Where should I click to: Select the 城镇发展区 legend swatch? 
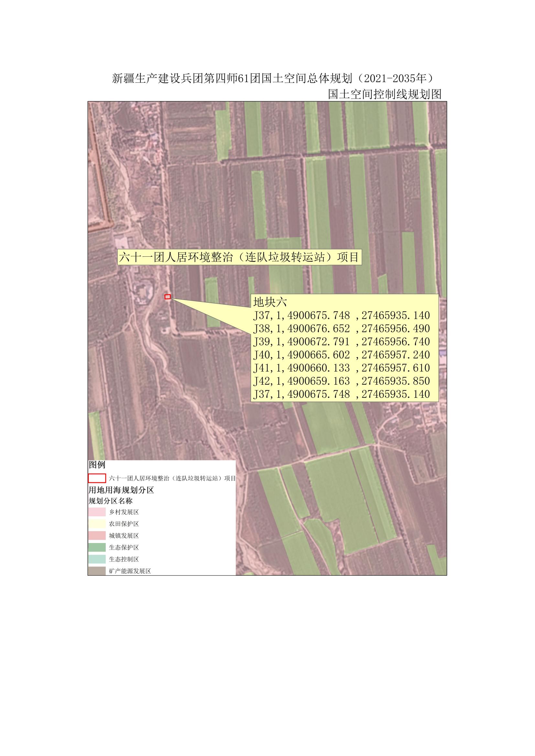(97, 536)
